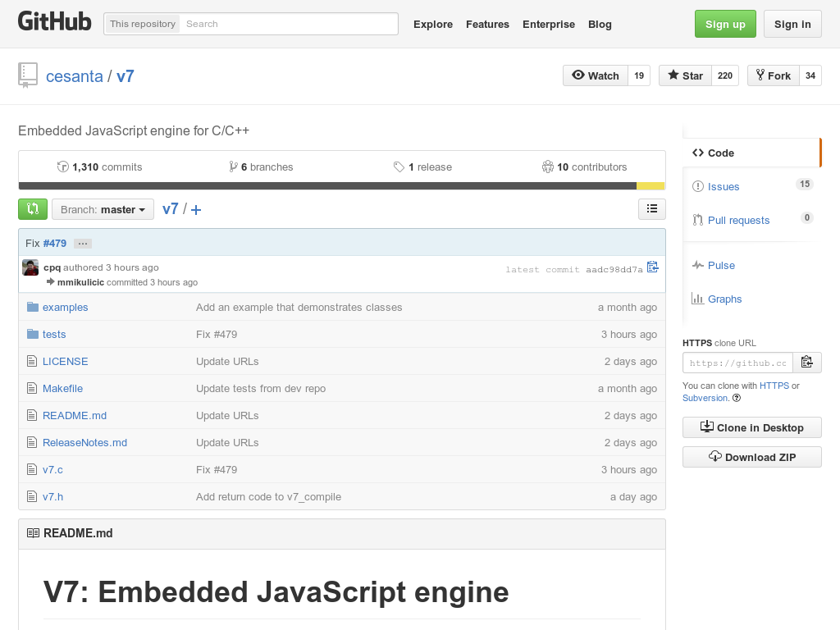Click the commits history icon
Viewport: 840px width, 630px height.
click(x=62, y=167)
